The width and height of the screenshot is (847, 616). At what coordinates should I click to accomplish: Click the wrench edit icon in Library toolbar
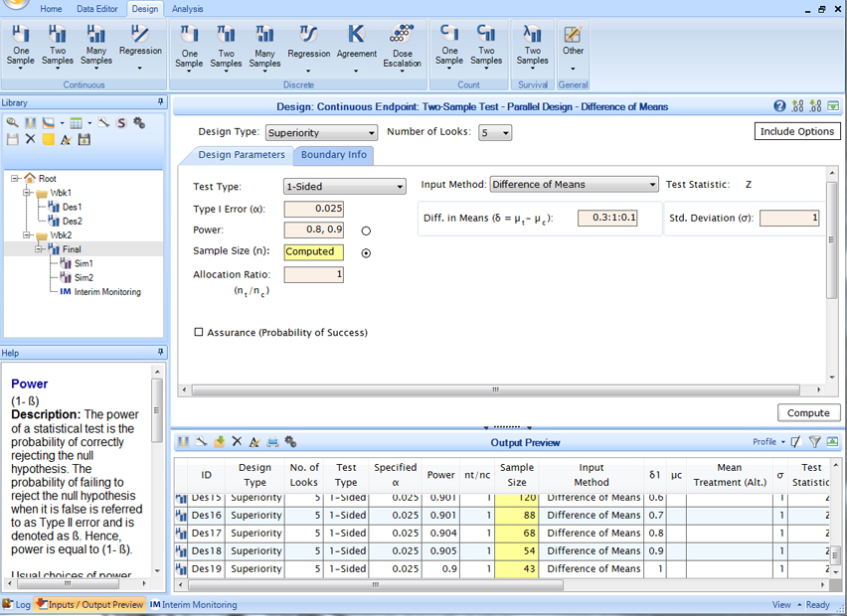click(103, 123)
